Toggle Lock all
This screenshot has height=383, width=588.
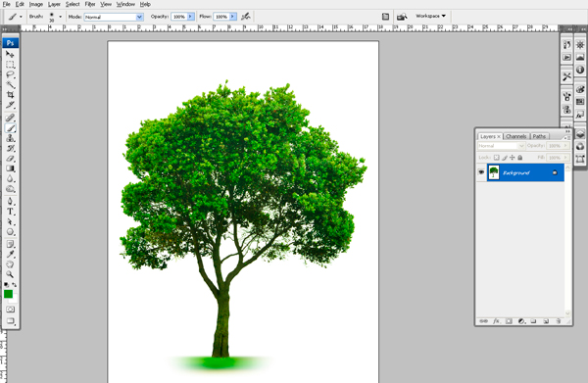(520, 158)
